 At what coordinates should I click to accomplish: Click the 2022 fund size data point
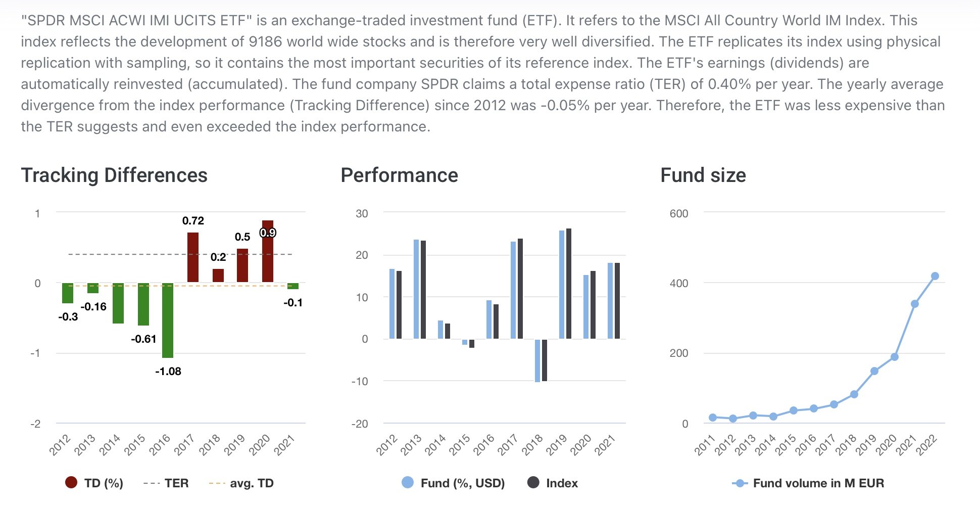(935, 277)
